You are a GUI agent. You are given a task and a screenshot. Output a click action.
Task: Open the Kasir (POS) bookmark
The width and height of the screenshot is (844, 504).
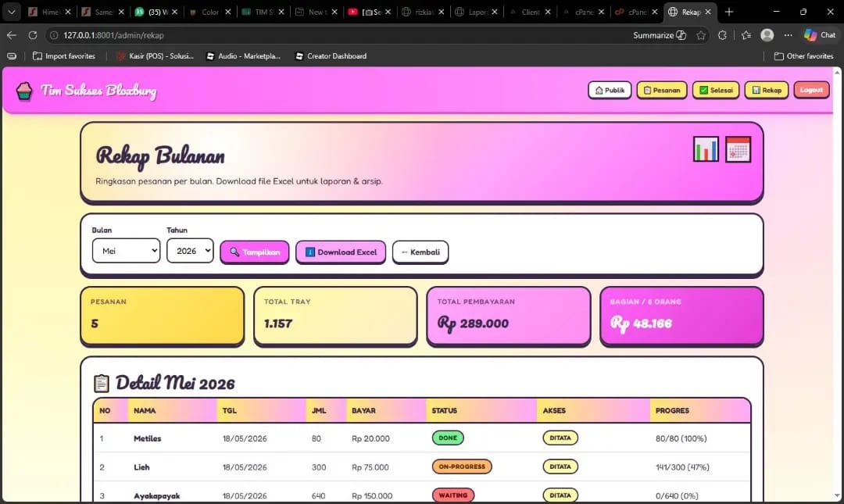(155, 56)
